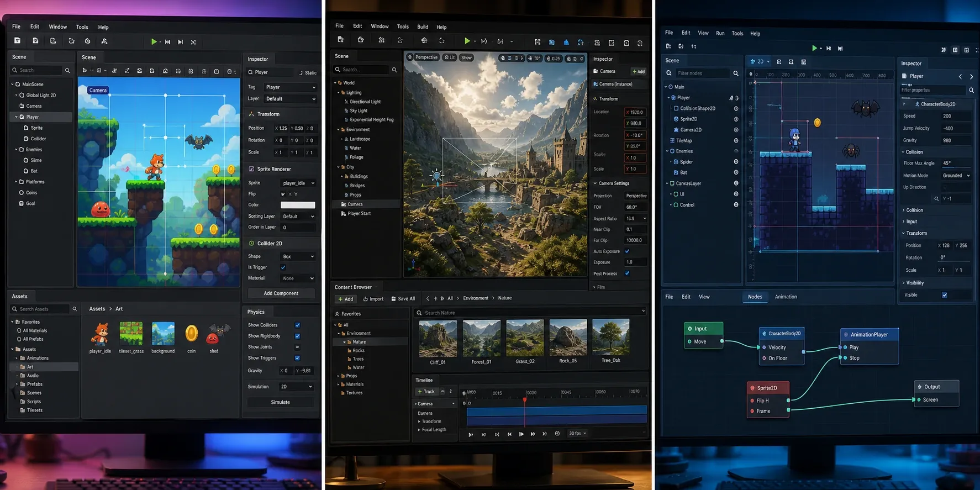The image size is (980, 490).
Task: Switch to the Animation tab in right editor
Action: point(786,297)
